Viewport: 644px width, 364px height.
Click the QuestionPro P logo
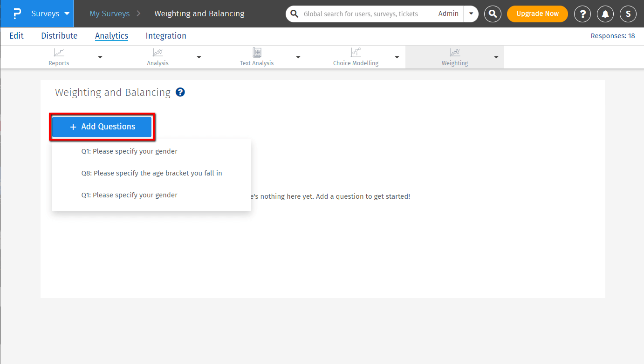point(17,13)
